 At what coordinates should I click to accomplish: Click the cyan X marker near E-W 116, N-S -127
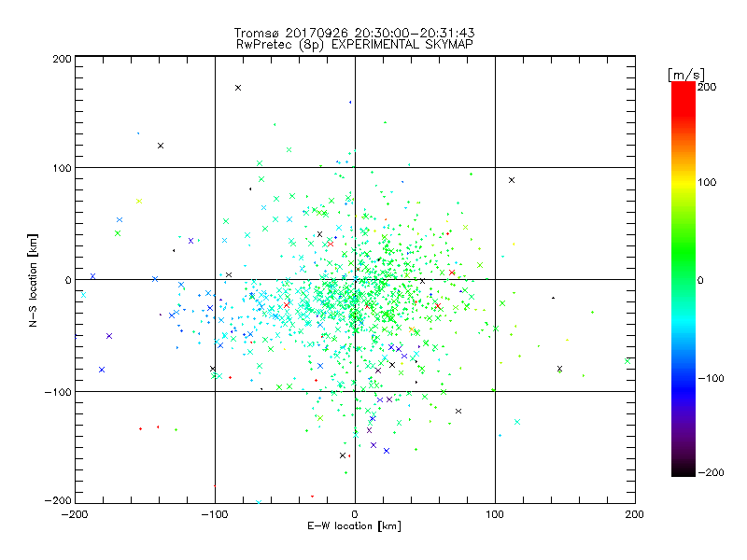[x=517, y=422]
